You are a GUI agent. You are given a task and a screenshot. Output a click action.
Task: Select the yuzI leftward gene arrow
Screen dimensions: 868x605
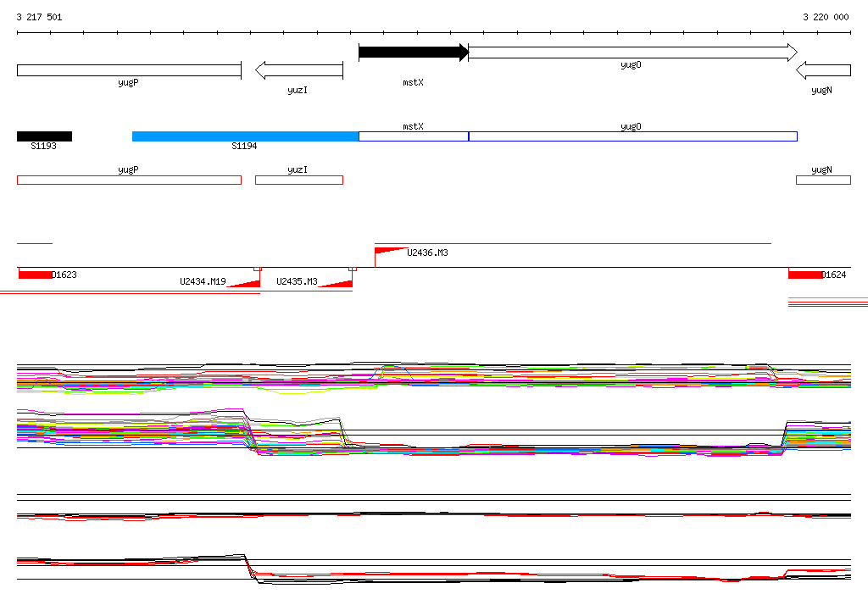click(299, 70)
